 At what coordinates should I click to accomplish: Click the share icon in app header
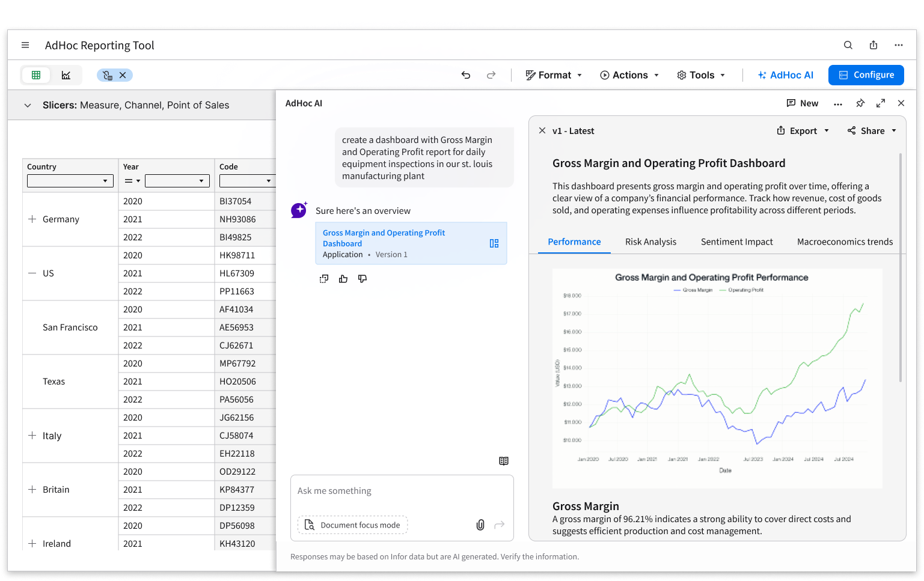point(874,45)
